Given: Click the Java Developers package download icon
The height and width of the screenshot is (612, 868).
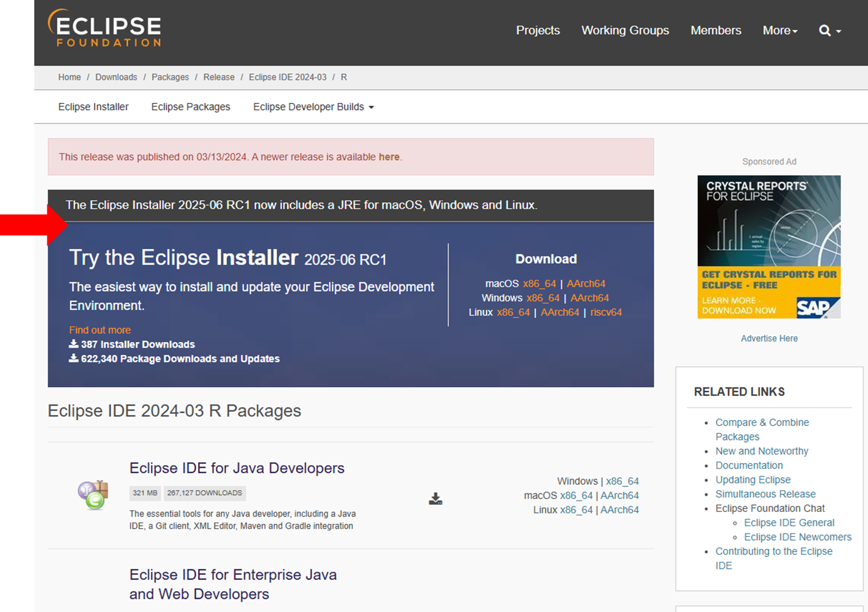Looking at the screenshot, I should 435,498.
